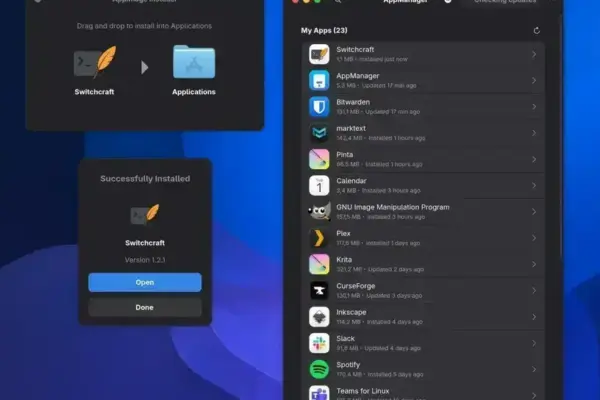This screenshot has width=600, height=400.
Task: Click the 'Drag and drop to install into Applications' text
Action: (x=144, y=26)
